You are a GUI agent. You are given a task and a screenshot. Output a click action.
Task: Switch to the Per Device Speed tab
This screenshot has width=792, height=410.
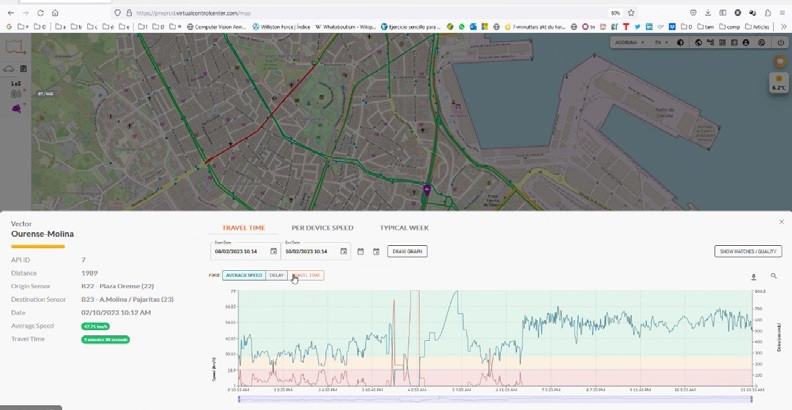point(322,228)
